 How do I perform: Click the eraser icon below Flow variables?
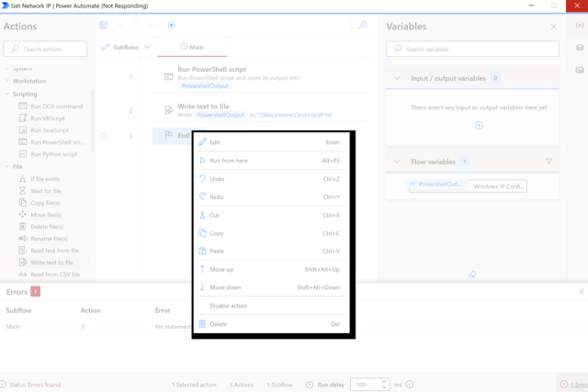coord(472,274)
